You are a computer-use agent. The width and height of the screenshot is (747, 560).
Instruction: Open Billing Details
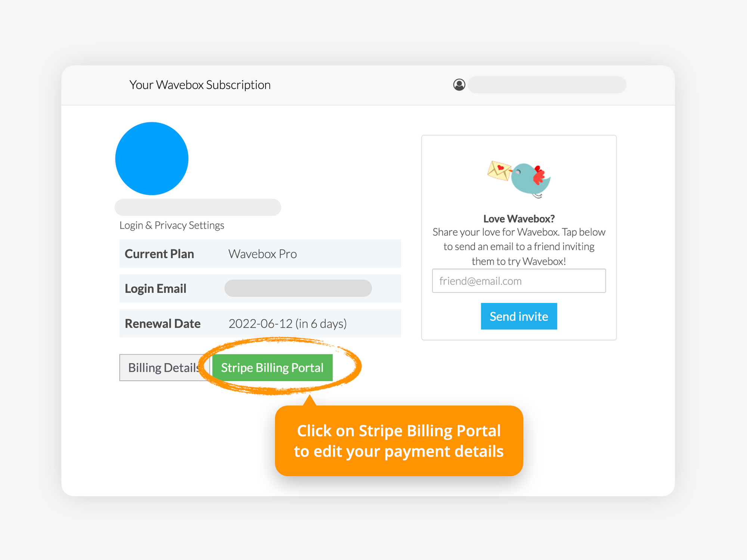click(164, 367)
